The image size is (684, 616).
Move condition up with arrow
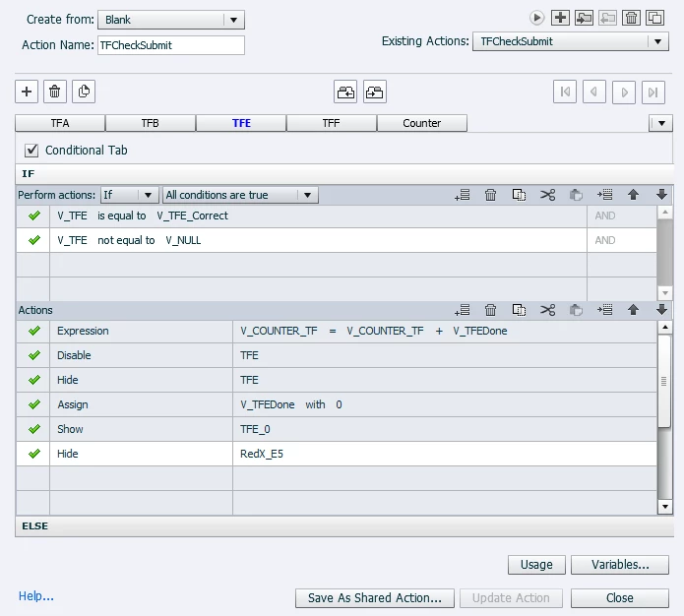coord(634,195)
